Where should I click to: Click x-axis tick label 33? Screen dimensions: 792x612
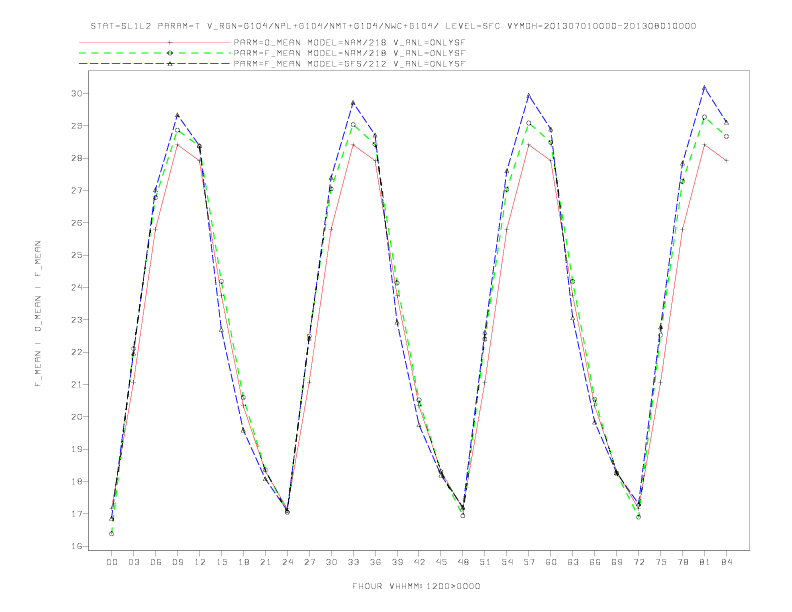(x=353, y=562)
